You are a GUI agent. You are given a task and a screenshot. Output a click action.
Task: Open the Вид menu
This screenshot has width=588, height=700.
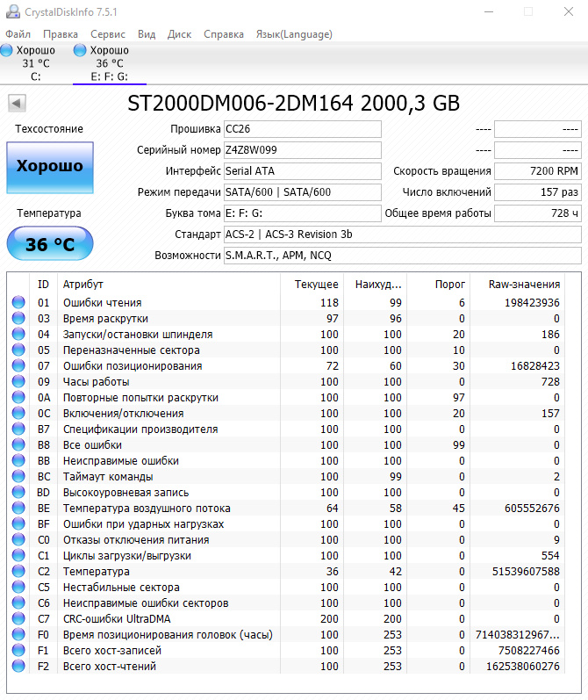(x=147, y=34)
